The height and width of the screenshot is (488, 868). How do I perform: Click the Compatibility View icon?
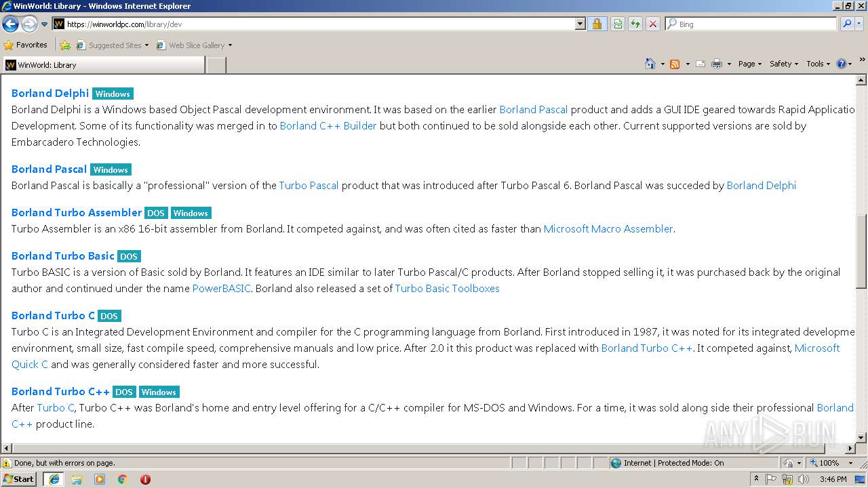tap(618, 24)
